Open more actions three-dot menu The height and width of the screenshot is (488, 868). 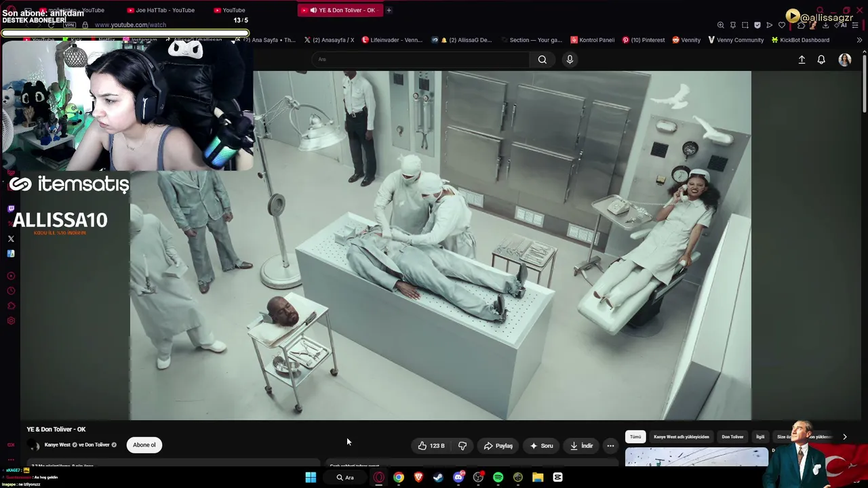(610, 445)
